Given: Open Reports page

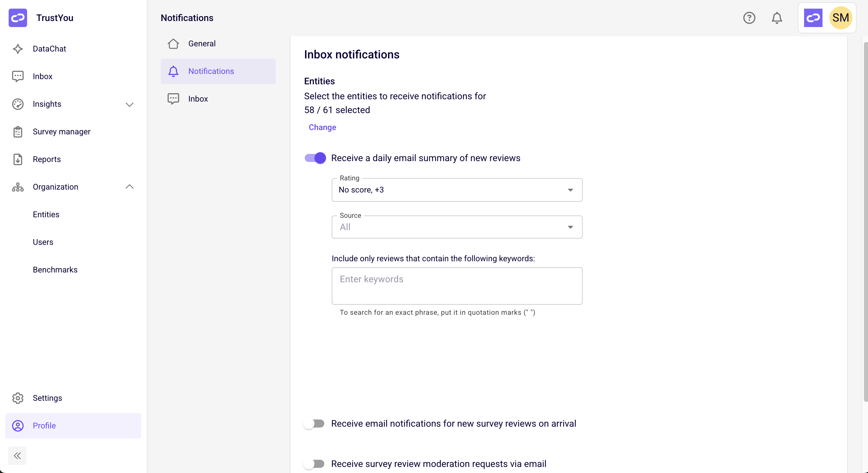Looking at the screenshot, I should click(73, 159).
